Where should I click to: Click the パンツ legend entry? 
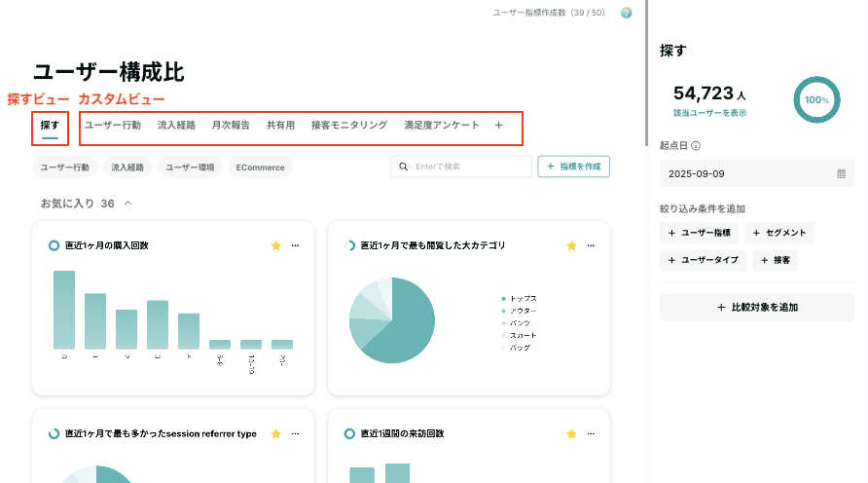click(x=516, y=323)
